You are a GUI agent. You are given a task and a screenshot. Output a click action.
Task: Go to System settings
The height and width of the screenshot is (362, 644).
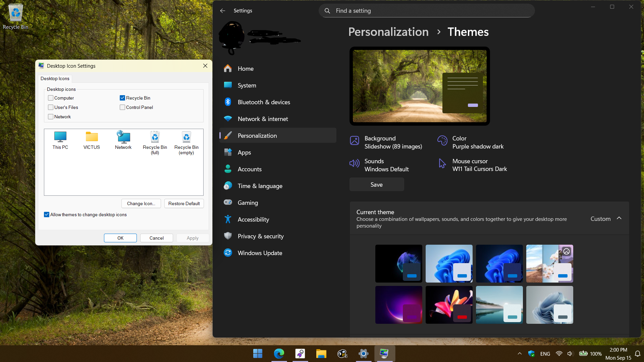coord(278,85)
